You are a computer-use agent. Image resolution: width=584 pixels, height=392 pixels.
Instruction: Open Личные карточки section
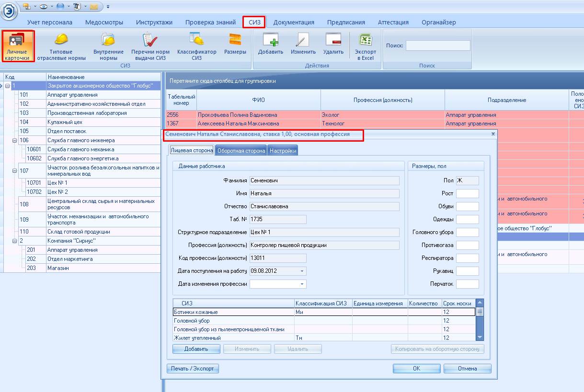[x=18, y=46]
